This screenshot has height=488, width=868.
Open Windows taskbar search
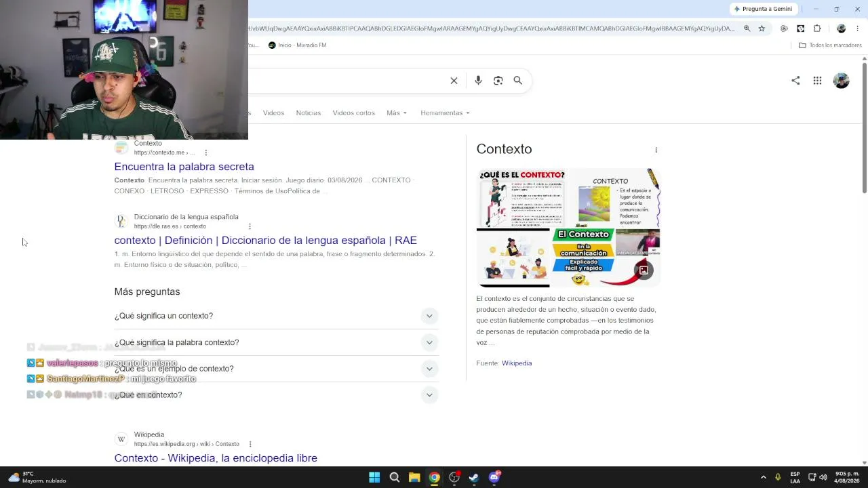point(394,477)
